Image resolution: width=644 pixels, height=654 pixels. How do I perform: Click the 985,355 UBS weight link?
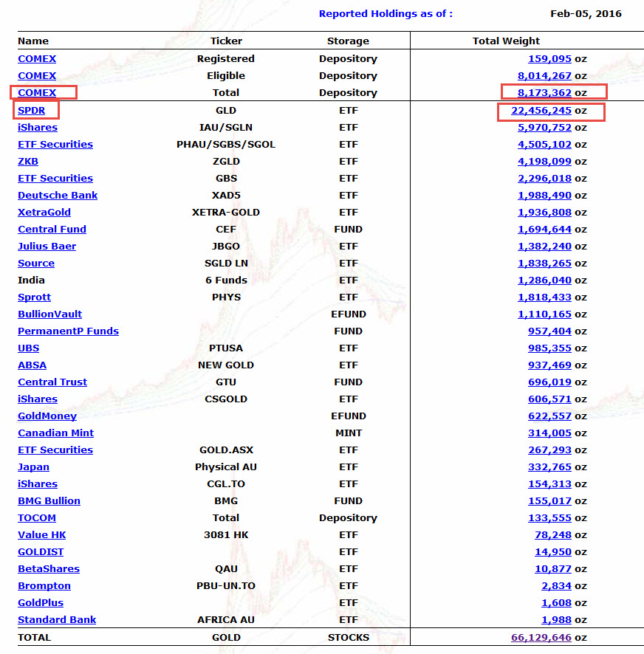click(549, 348)
